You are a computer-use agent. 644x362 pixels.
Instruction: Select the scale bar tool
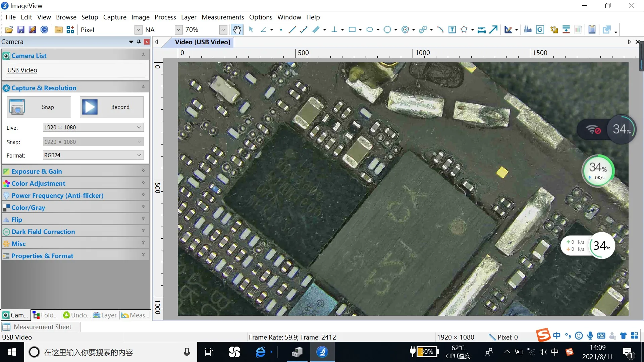pyautogui.click(x=481, y=30)
